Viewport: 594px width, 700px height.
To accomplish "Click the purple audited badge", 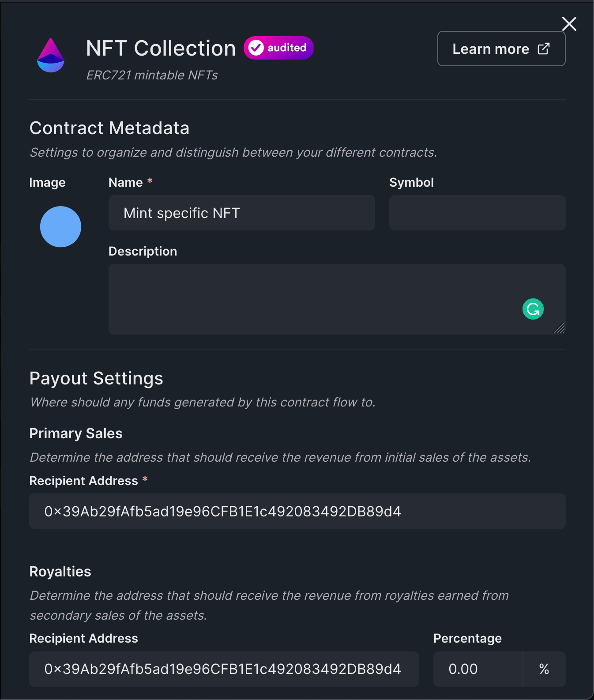I will pos(278,48).
